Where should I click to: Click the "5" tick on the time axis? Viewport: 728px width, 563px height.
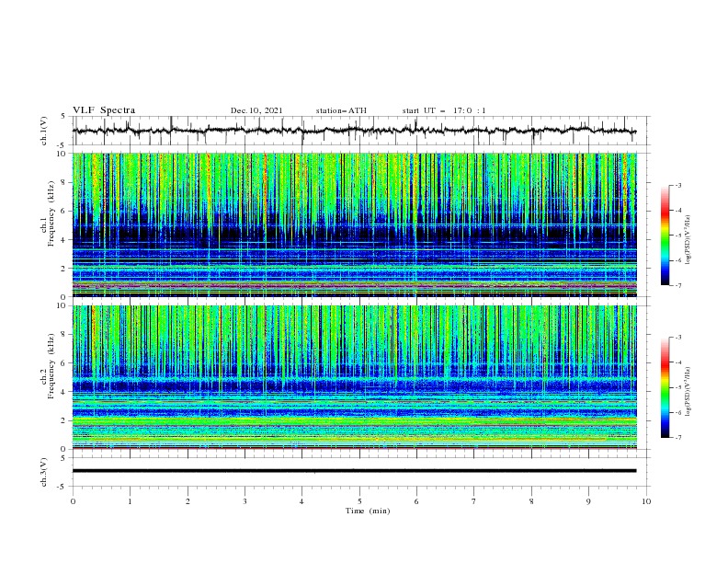[x=359, y=501]
